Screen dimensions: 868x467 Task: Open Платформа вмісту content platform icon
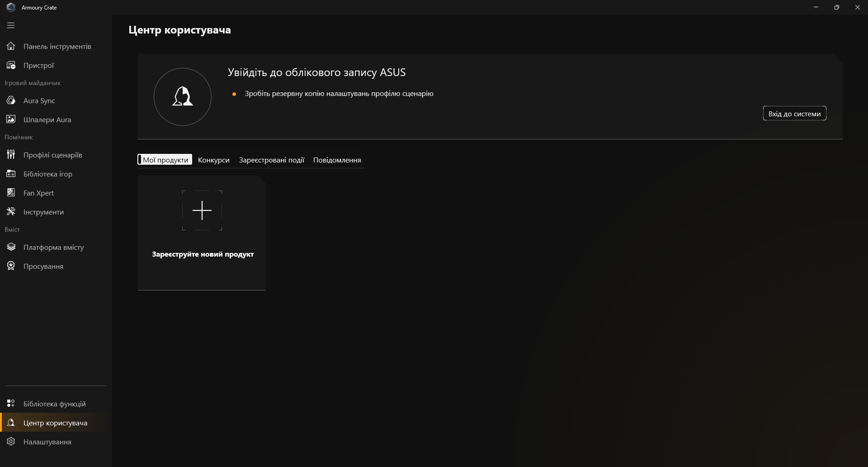tap(11, 247)
